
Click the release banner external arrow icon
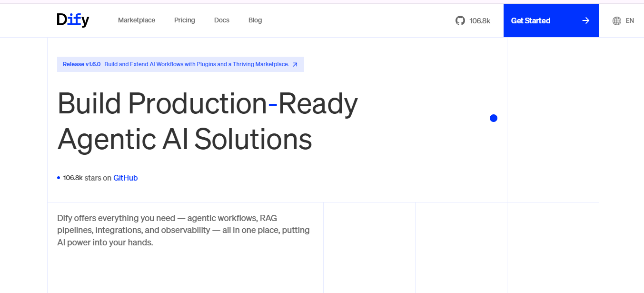point(295,64)
